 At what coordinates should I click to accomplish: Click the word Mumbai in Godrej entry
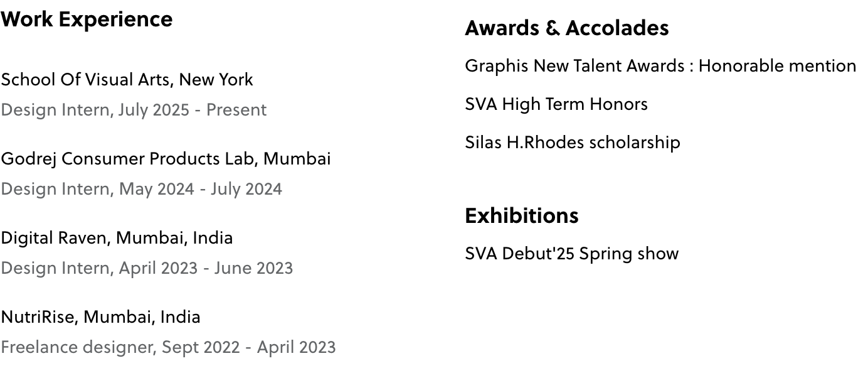coord(297,159)
